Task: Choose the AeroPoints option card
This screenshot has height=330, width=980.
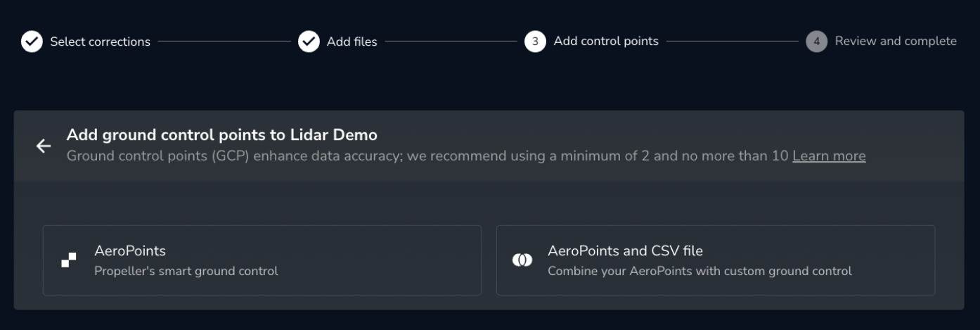Action: coord(262,260)
